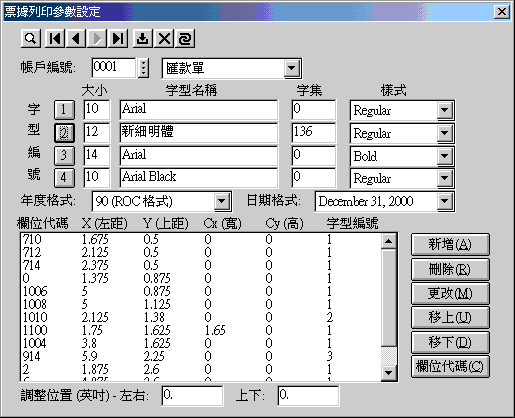Open the 年度格式 ROC format dropdown
Image resolution: width=515 pixels, height=418 pixels.
(x=221, y=201)
